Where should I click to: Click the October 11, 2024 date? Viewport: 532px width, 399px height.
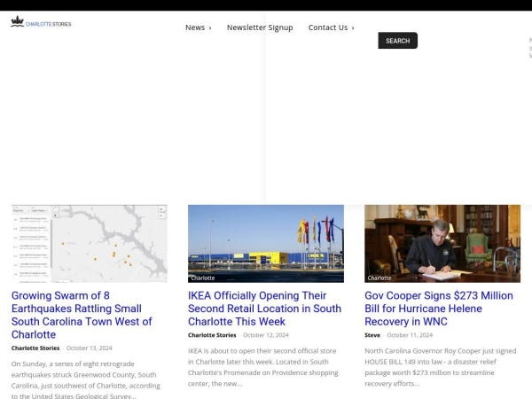(x=410, y=335)
